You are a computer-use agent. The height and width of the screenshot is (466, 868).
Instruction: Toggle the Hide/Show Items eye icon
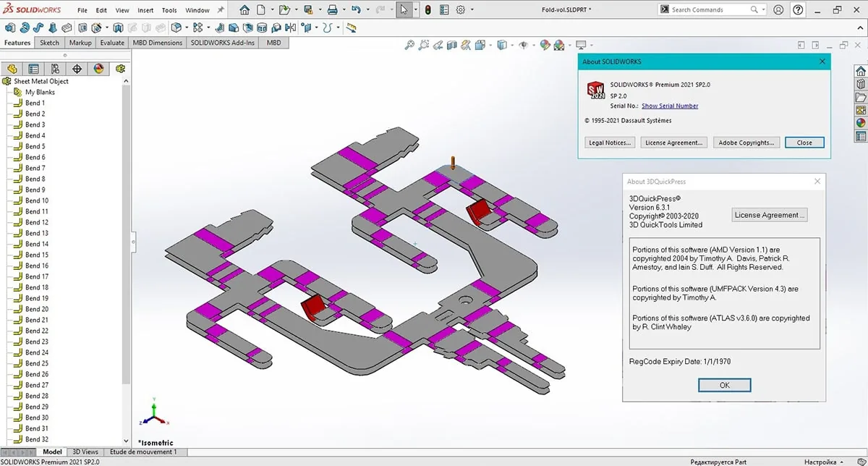pyautogui.click(x=524, y=45)
